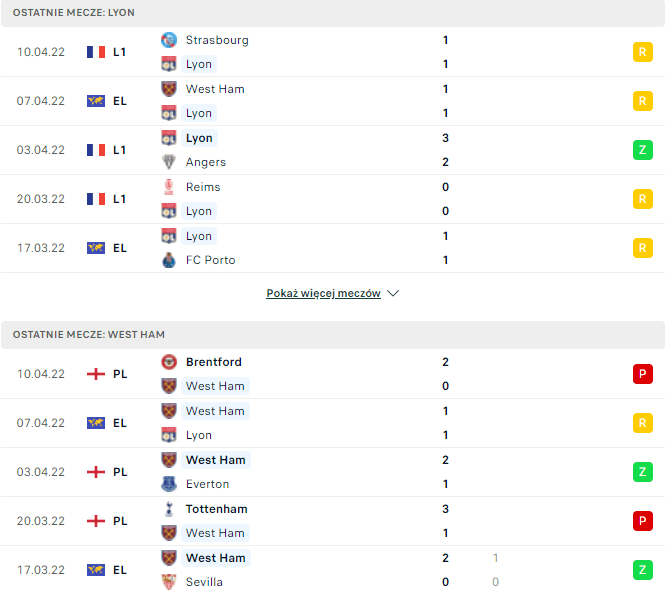Screen dimensions: 670x594
Task: Click the FC Porto club crest icon
Action: [x=168, y=260]
